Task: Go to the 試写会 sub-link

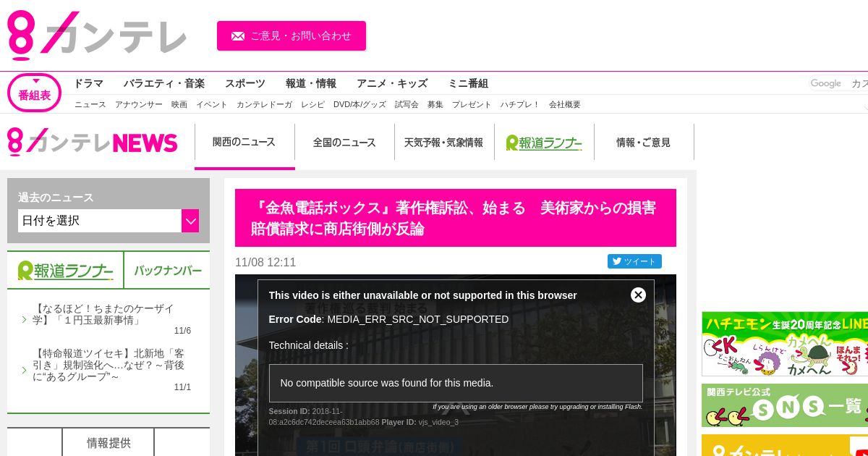Action: pos(407,104)
